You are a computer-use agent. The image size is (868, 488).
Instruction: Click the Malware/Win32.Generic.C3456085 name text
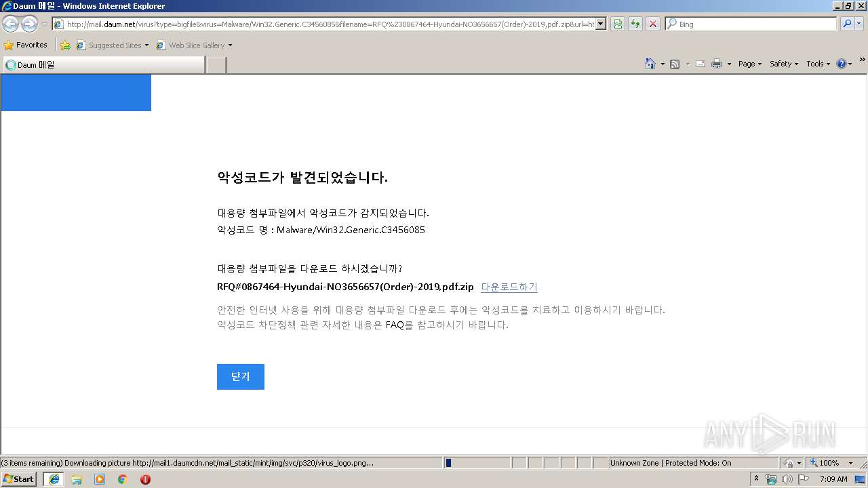click(x=351, y=230)
